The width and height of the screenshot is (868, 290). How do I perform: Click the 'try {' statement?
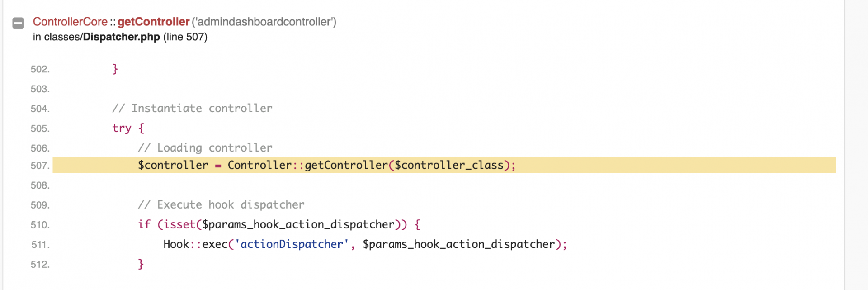128,128
